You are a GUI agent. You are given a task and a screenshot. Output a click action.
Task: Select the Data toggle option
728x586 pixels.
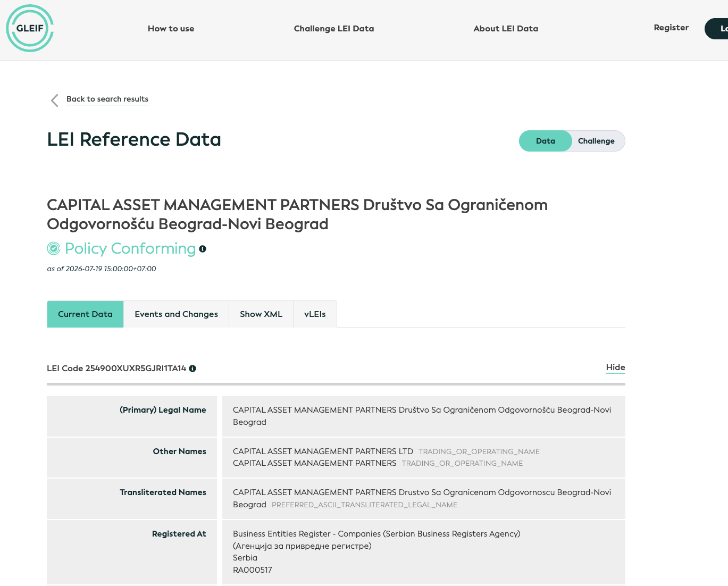click(x=546, y=141)
